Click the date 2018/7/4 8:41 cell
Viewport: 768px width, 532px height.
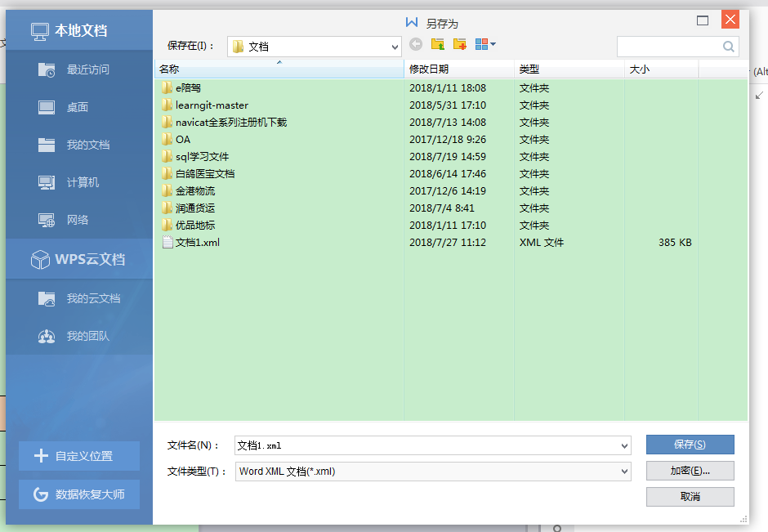(x=442, y=208)
